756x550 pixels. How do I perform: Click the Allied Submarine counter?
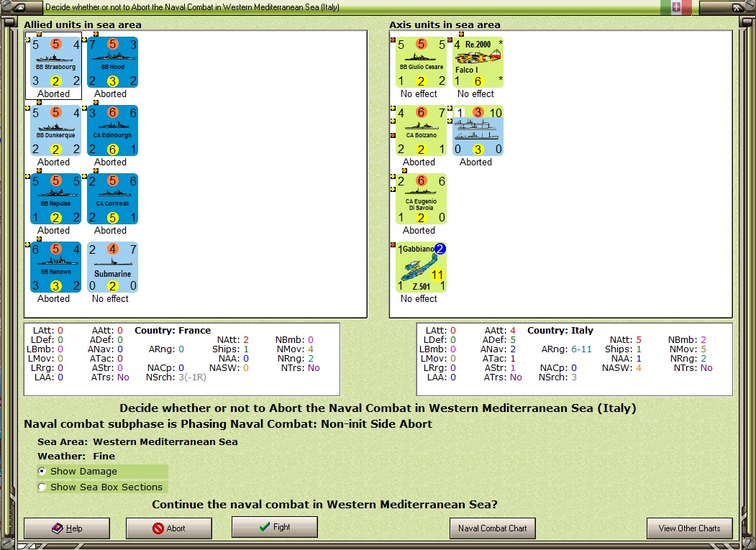coord(113,267)
